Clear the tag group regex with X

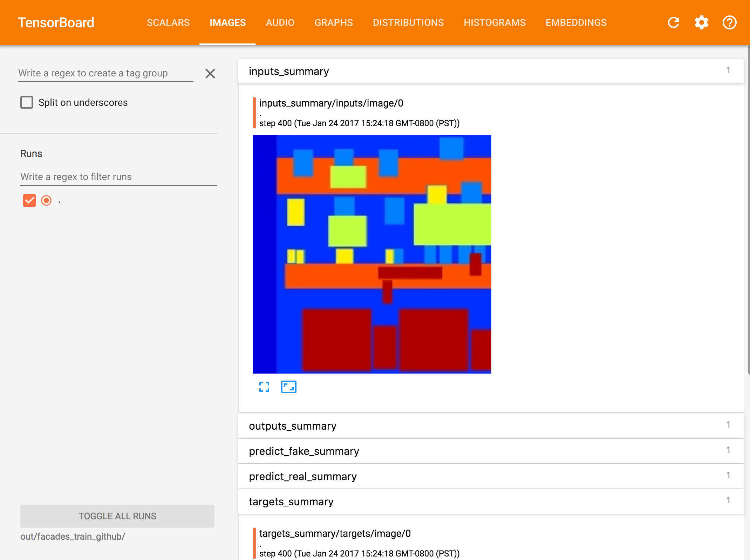(x=210, y=74)
